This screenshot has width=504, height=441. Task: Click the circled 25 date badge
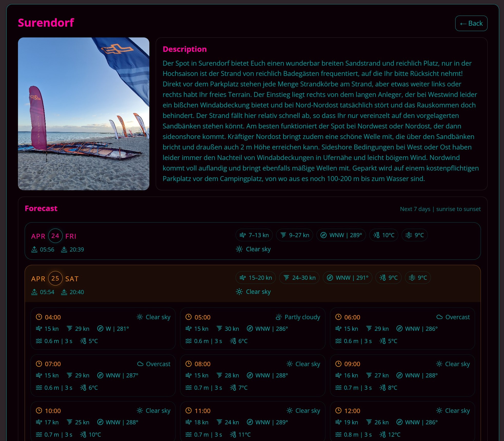(55, 278)
